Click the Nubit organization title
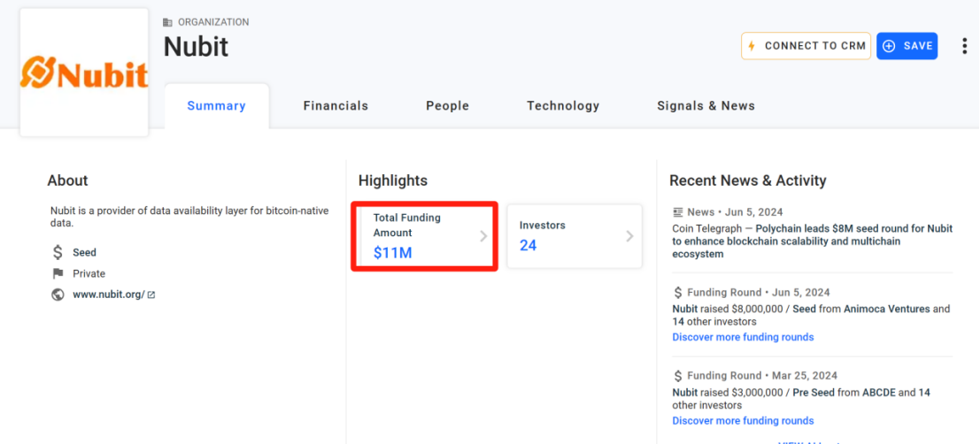 click(x=197, y=47)
